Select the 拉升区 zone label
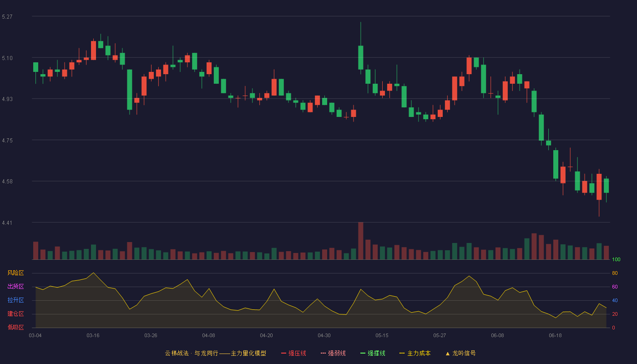The image size is (637, 364). click(x=16, y=300)
